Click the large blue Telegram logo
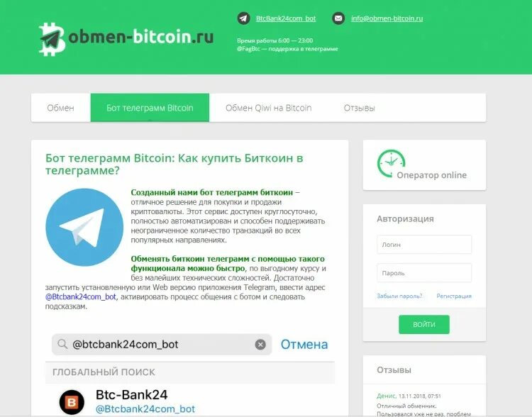 pyautogui.click(x=84, y=228)
